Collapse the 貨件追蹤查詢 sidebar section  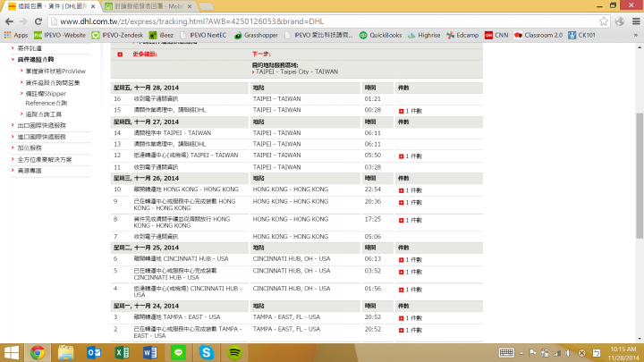(35, 60)
